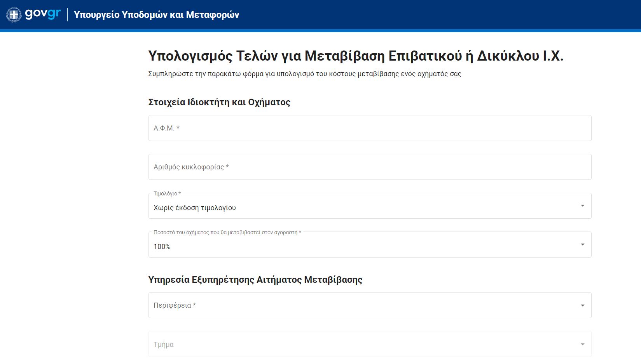This screenshot has width=641, height=364.
Task: Click the label 'Ποσοστό του οχήματος που θα μεταβιβαστεί στον αγοραστή'
Action: click(x=227, y=232)
